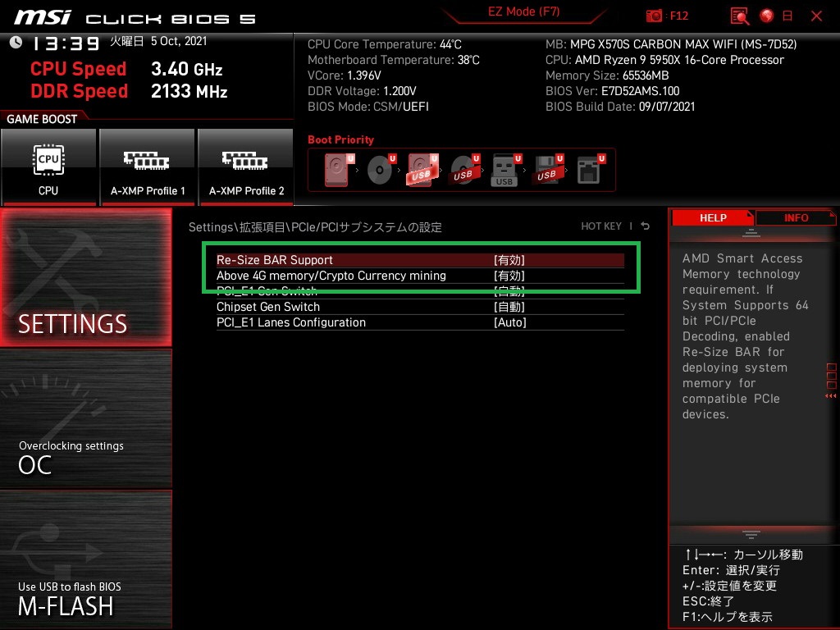This screenshot has height=630, width=840.
Task: Switch to the HELP tab
Action: (713, 218)
